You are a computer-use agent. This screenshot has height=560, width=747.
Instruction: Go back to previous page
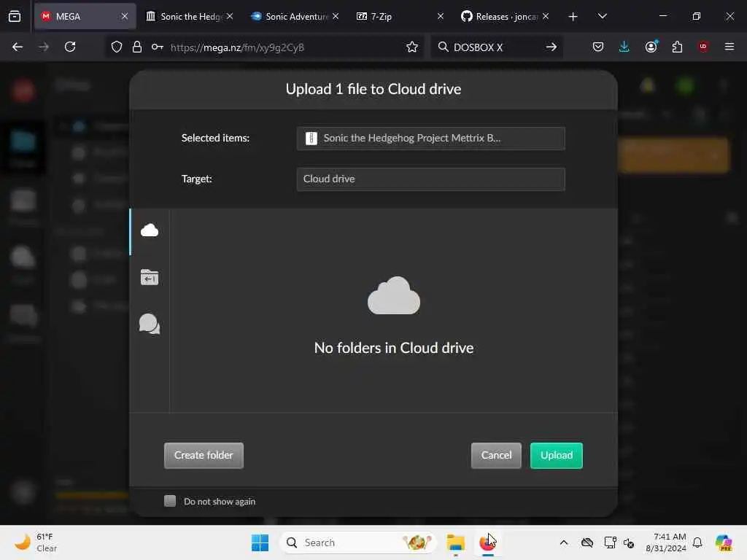pos(18,47)
